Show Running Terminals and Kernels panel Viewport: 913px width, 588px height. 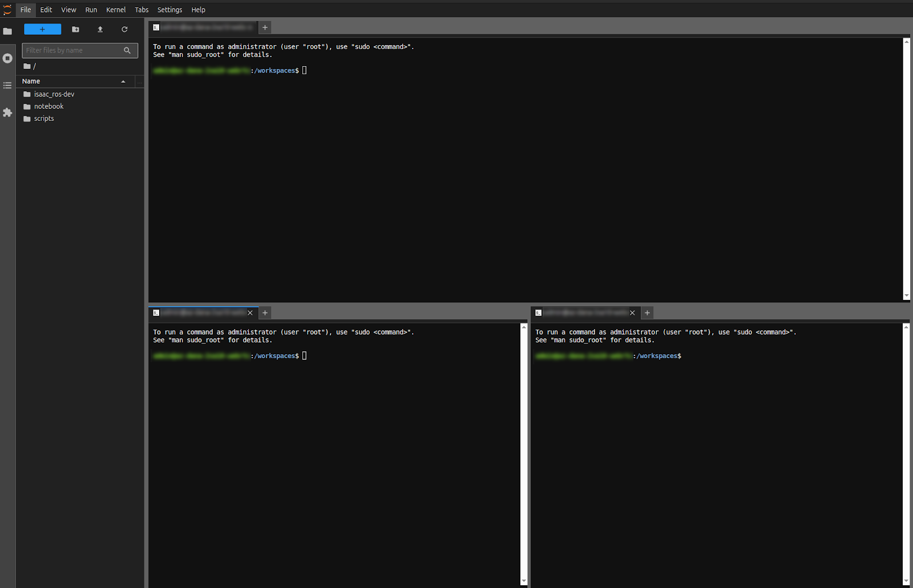pyautogui.click(x=7, y=58)
